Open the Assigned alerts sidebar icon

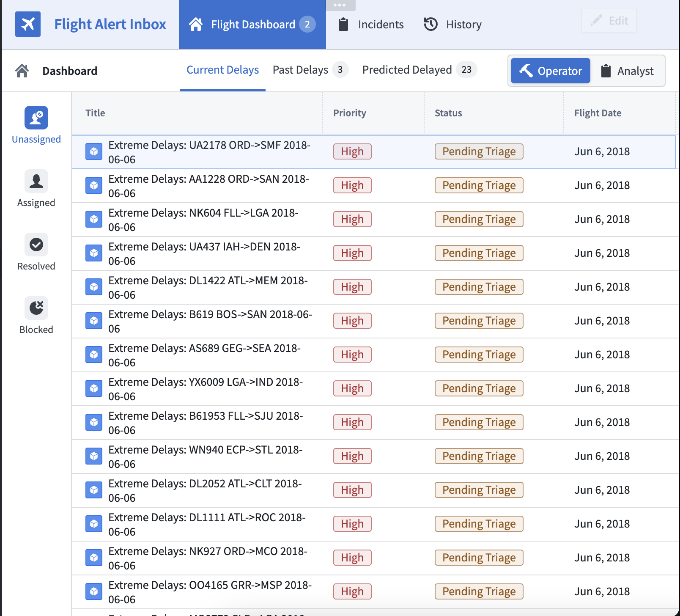36,181
